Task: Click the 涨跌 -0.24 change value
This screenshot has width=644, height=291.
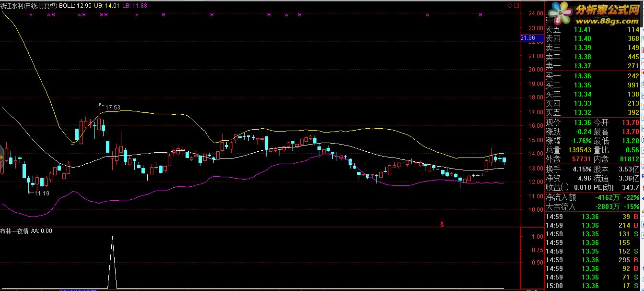Action: click(x=568, y=132)
